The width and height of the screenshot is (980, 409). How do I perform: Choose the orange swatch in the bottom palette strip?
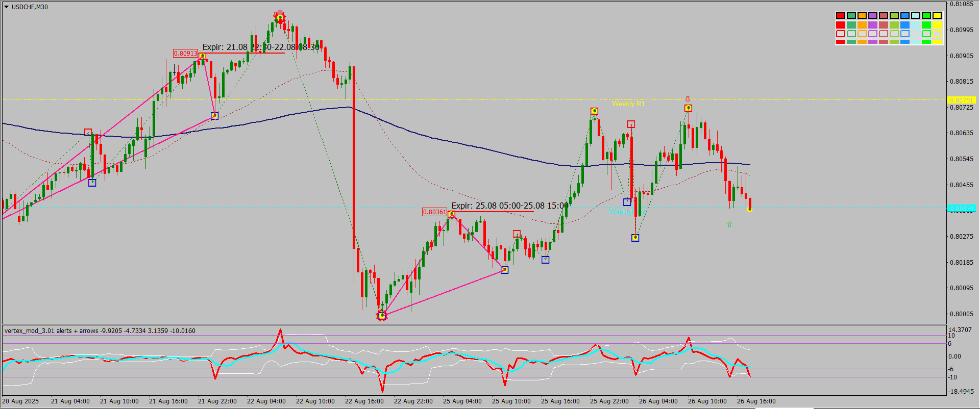pyautogui.click(x=862, y=42)
